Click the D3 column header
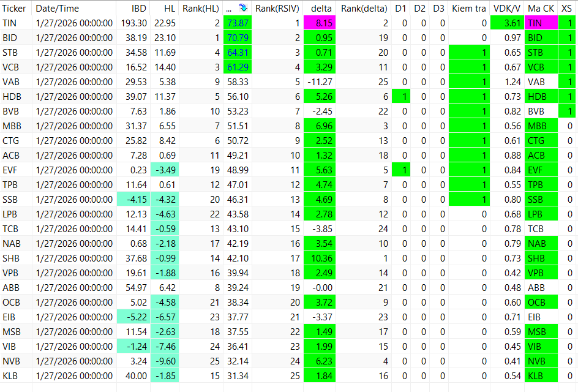This screenshot has height=392, width=578. (x=438, y=8)
